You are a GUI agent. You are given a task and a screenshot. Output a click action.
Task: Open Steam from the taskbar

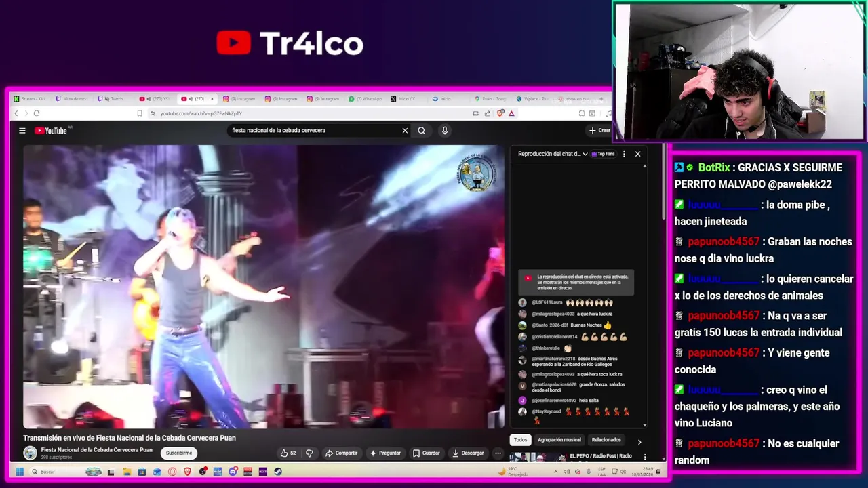tap(278, 472)
